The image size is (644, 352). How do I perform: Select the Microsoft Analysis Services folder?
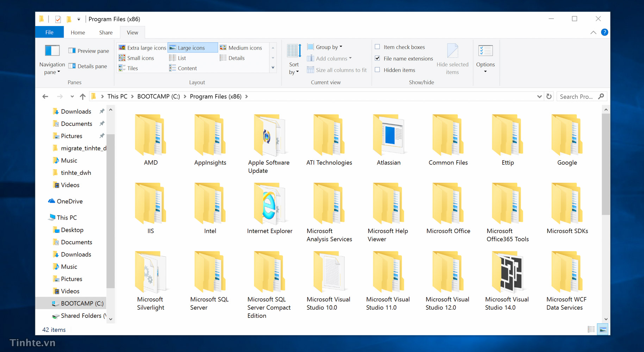pos(329,213)
